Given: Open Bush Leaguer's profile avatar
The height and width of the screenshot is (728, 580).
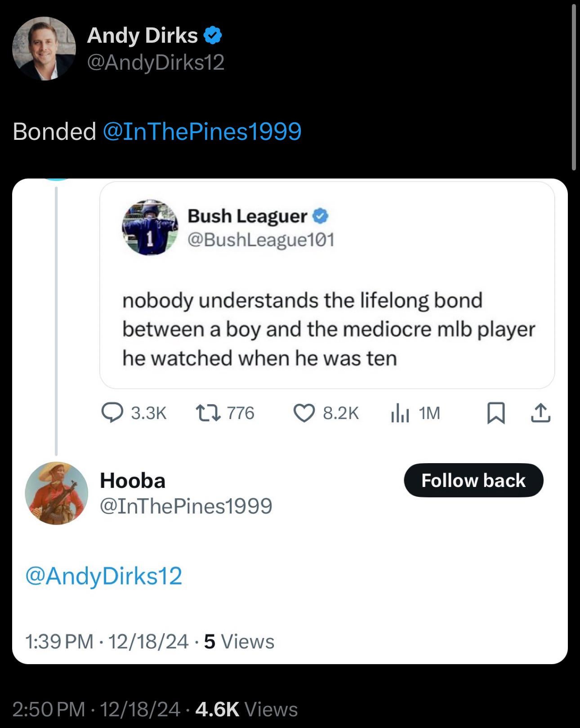Looking at the screenshot, I should click(150, 228).
